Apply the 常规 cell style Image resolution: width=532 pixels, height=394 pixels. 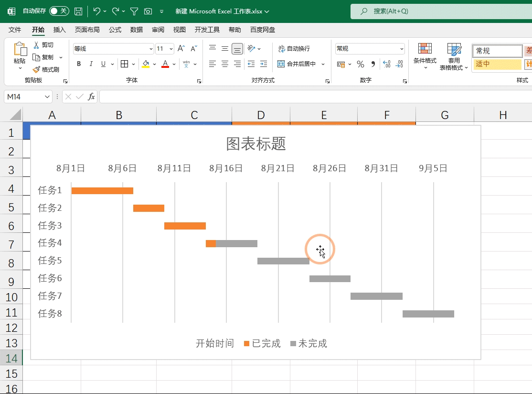(497, 51)
